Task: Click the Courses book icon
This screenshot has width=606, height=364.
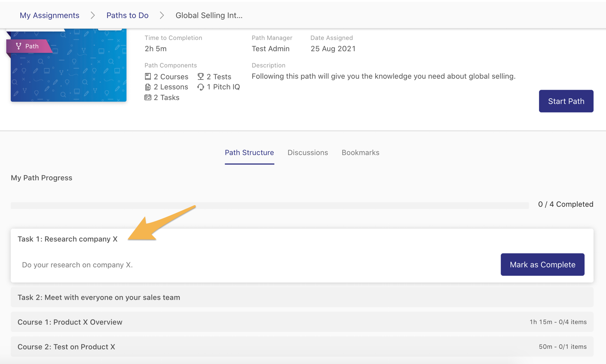Action: (x=148, y=76)
